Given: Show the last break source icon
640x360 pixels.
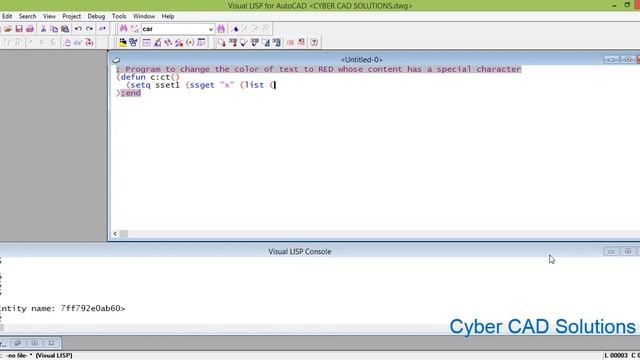Looking at the screenshot, I should [x=89, y=42].
